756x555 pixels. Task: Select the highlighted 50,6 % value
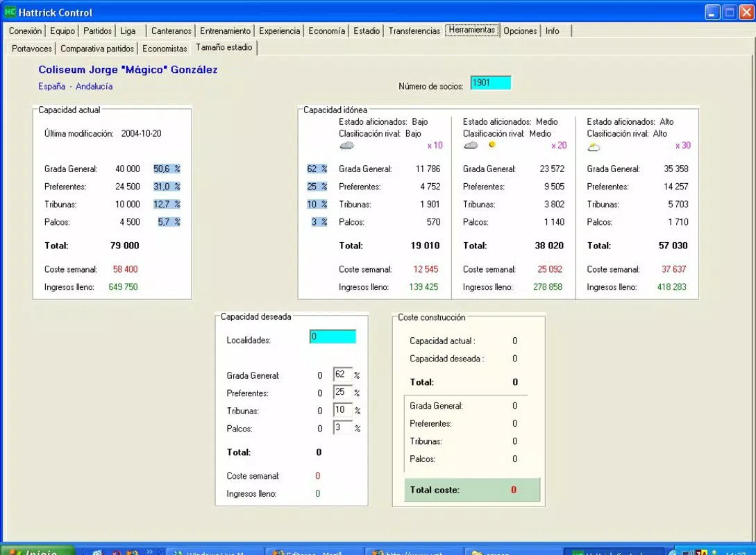(x=167, y=169)
